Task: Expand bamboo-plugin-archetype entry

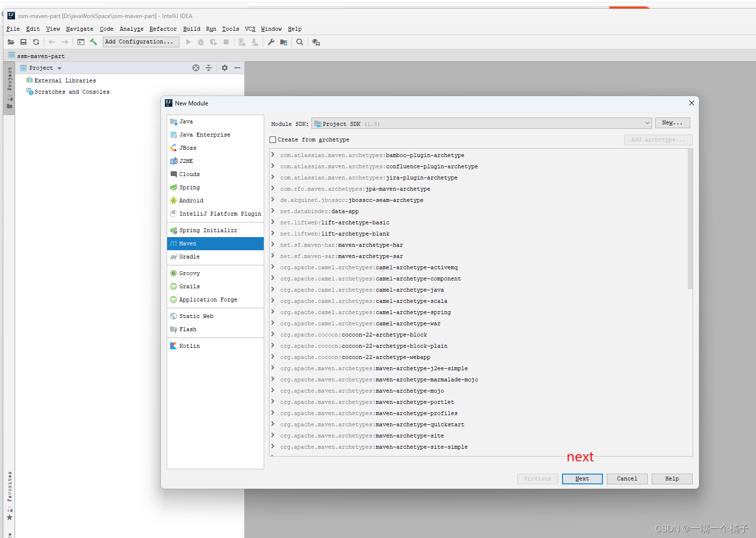Action: [x=273, y=155]
